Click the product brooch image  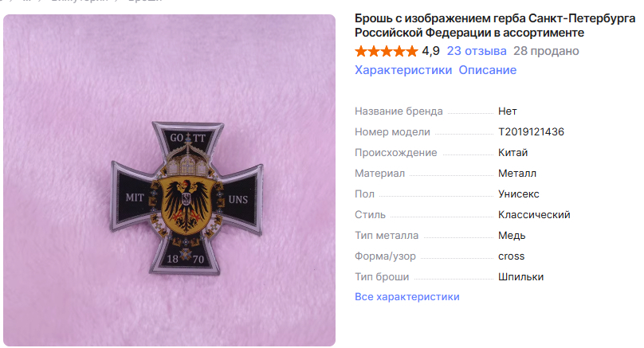click(169, 181)
